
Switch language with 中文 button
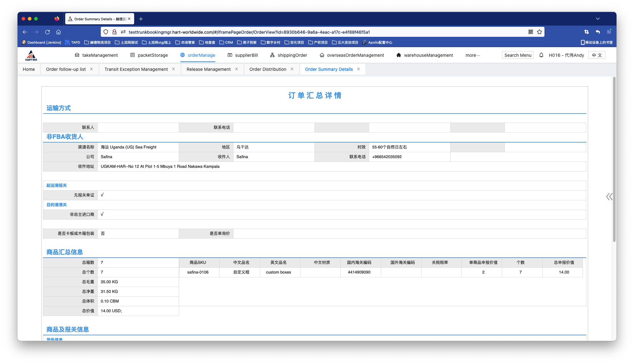[x=597, y=55]
